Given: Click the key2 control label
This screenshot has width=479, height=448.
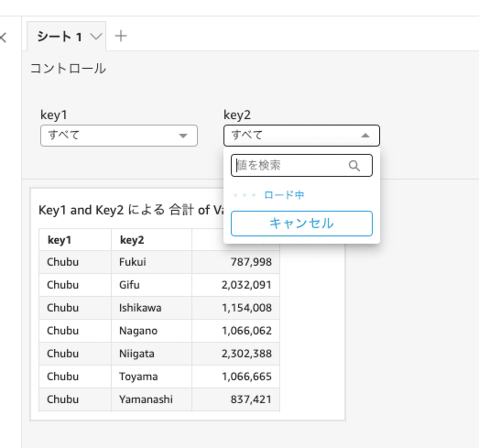Looking at the screenshot, I should tap(237, 115).
